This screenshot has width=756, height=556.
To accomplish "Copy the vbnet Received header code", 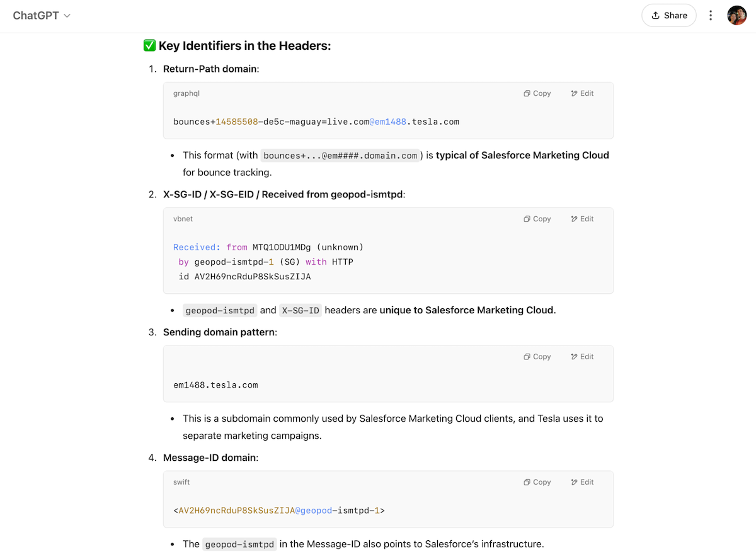I will point(537,219).
